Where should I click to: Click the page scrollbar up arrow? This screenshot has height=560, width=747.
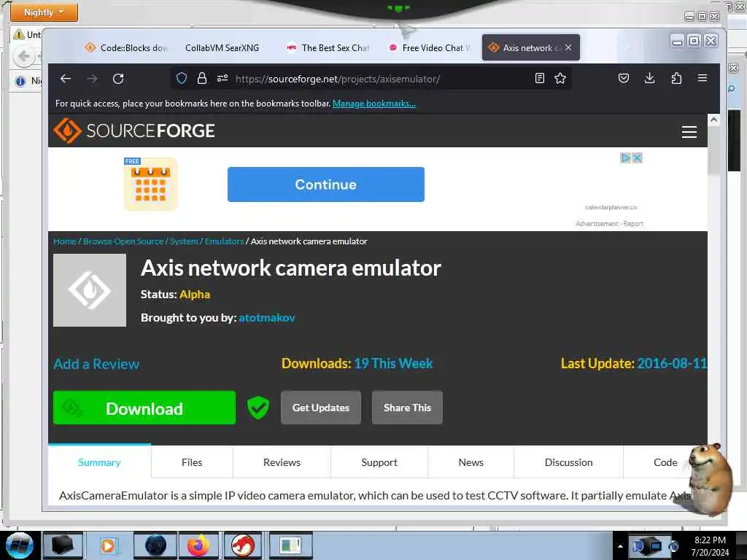pyautogui.click(x=713, y=120)
